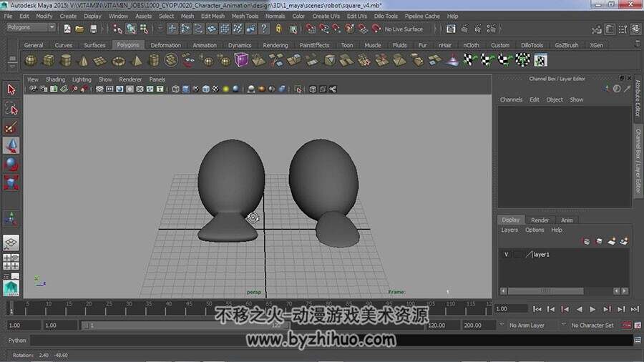Viewport: 644px width, 362px height.
Task: Create a polygon sphere from shelf
Action: pos(31,60)
